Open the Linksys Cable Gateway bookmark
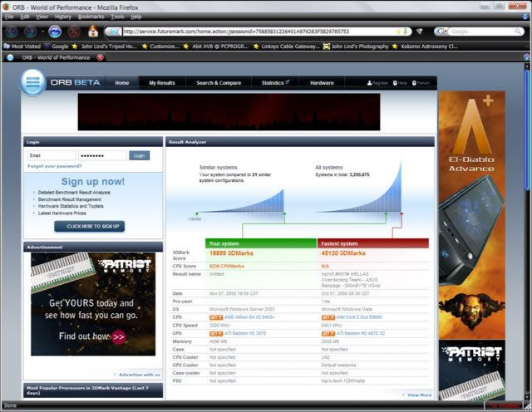The image size is (532, 412). click(x=287, y=47)
